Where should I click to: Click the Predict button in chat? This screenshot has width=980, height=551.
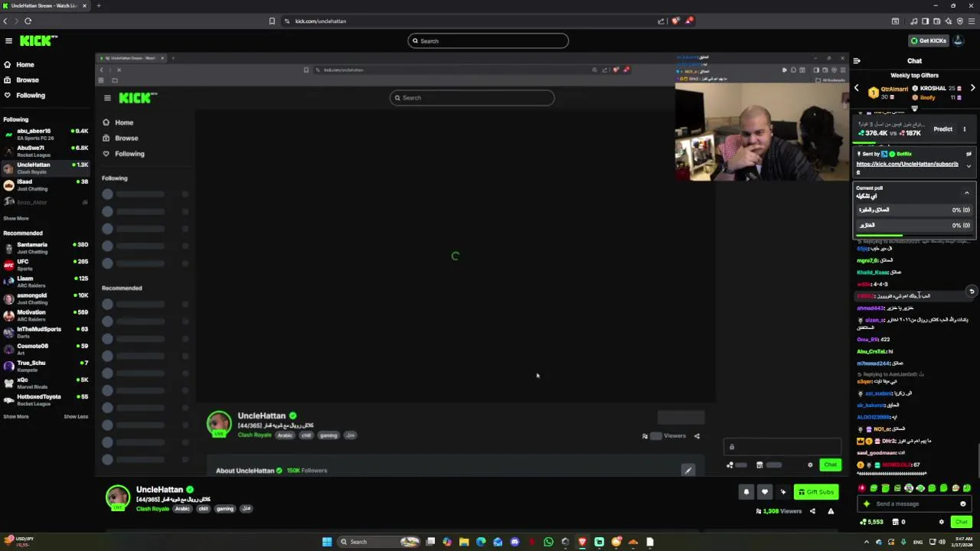coord(942,129)
